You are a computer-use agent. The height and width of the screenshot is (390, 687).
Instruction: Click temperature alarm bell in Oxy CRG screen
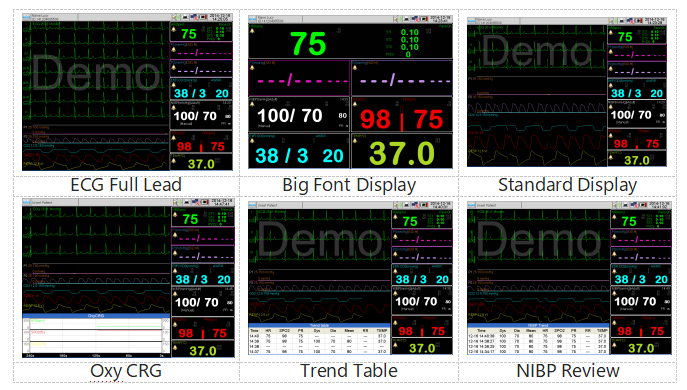pyautogui.click(x=175, y=347)
